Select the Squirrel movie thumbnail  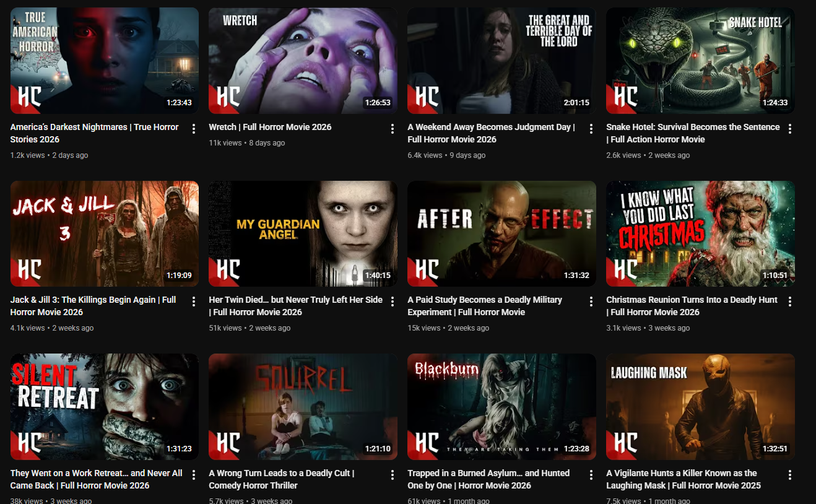(303, 407)
